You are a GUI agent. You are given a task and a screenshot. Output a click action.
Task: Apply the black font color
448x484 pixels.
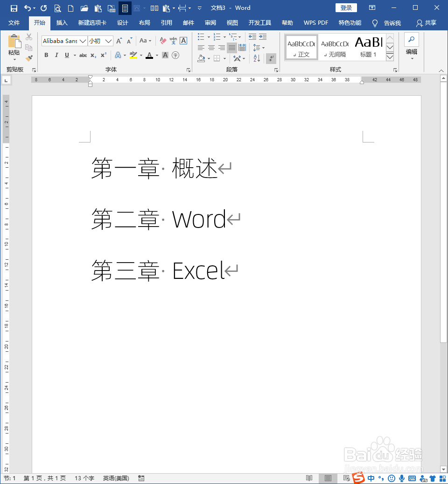click(x=149, y=55)
